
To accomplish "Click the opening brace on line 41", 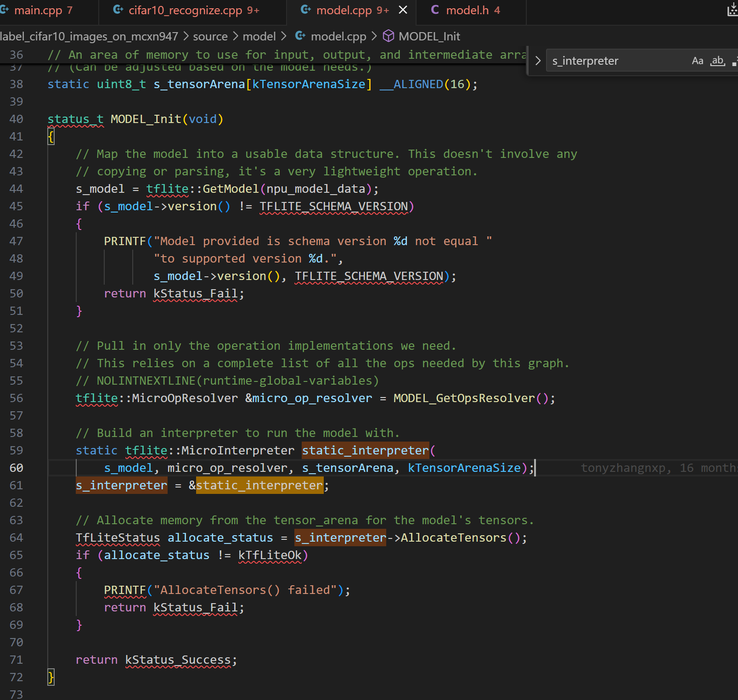I will 51,136.
